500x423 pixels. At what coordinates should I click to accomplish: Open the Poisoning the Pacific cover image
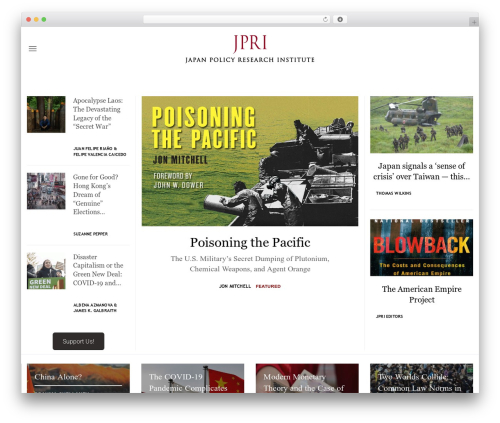tap(250, 161)
